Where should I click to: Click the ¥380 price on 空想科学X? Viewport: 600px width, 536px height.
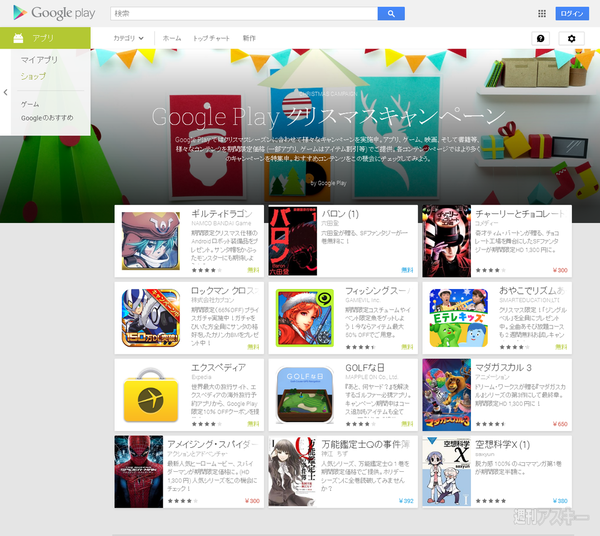pos(560,501)
